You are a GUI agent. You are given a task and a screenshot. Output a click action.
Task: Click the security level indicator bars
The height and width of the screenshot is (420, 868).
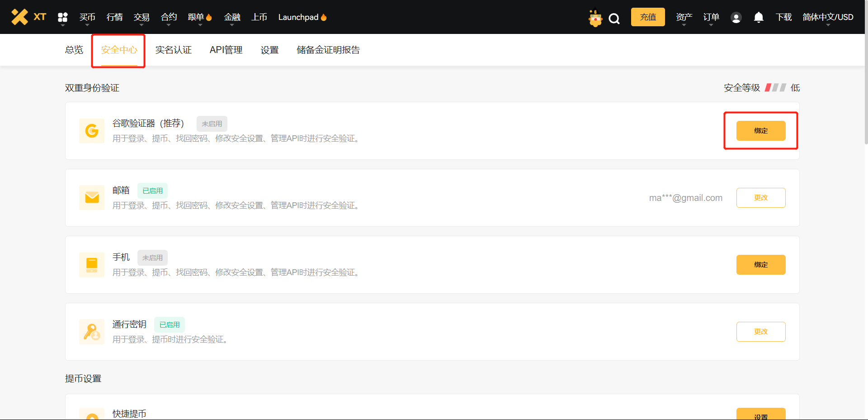click(x=775, y=88)
